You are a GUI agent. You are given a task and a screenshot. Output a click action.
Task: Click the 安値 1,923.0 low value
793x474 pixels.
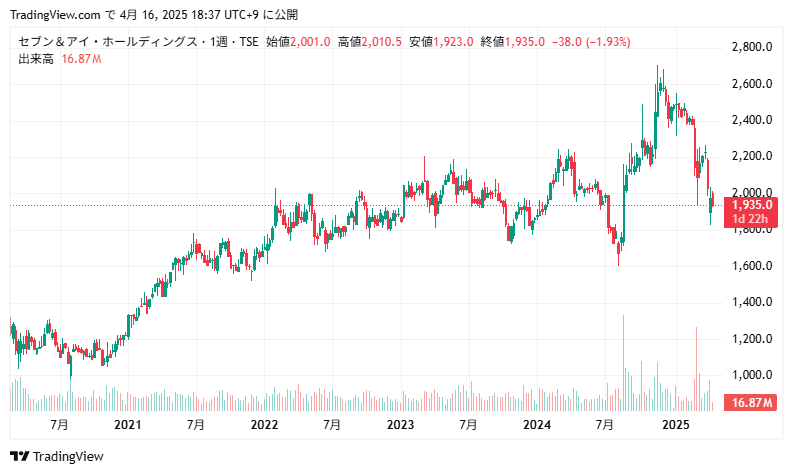point(441,41)
